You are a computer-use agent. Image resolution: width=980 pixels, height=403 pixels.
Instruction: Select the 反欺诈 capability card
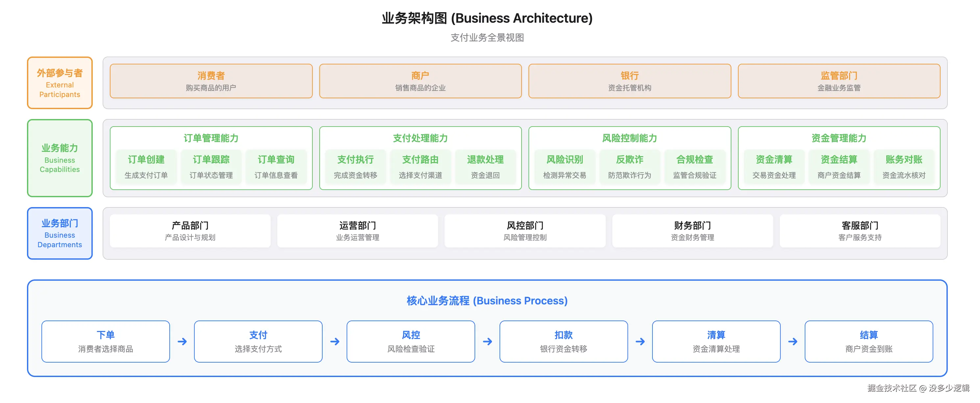pos(630,167)
